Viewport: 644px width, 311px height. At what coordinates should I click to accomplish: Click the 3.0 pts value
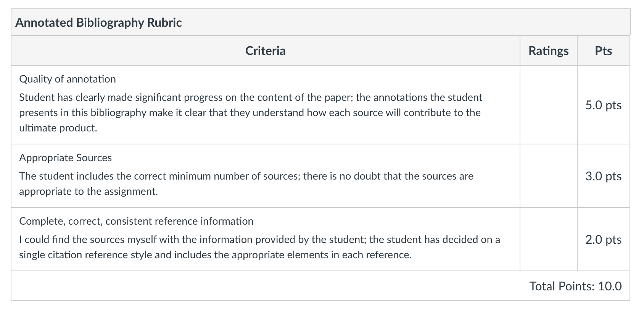[x=604, y=176]
